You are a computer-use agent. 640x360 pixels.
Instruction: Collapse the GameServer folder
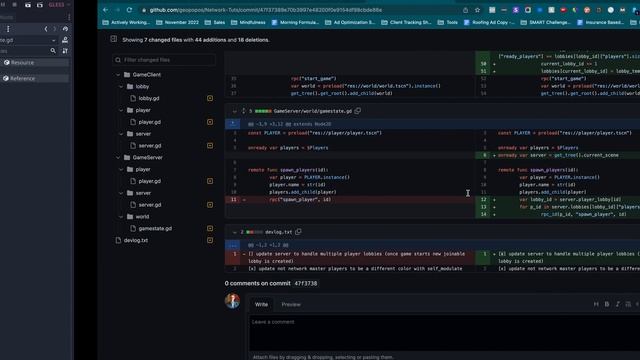click(x=118, y=158)
